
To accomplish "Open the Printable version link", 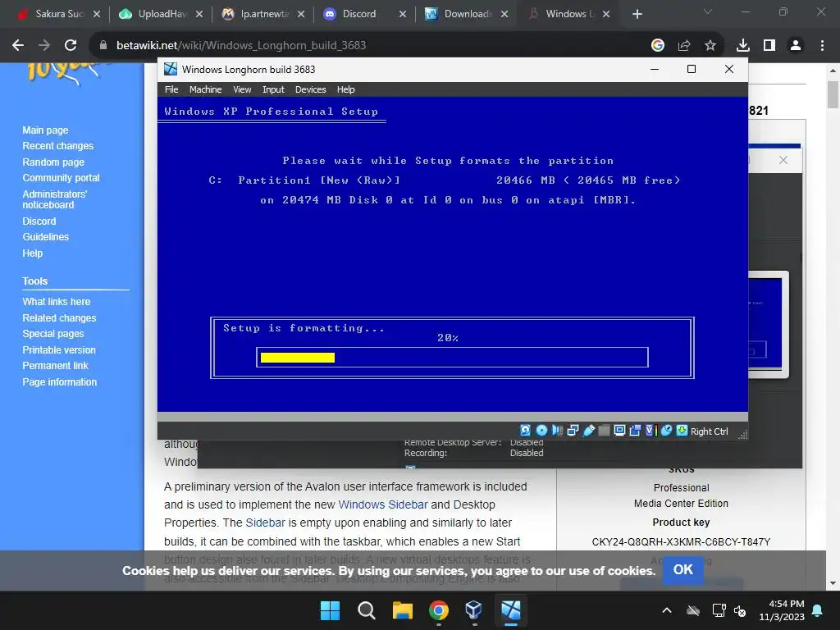I will [x=59, y=349].
